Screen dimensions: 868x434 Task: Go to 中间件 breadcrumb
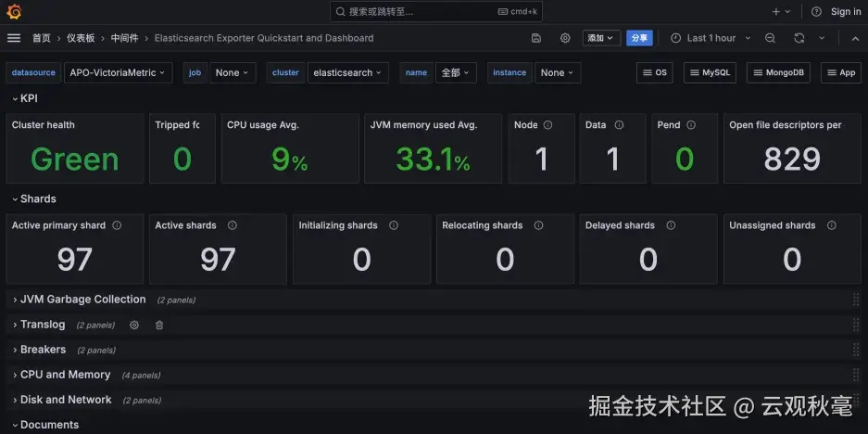[124, 38]
